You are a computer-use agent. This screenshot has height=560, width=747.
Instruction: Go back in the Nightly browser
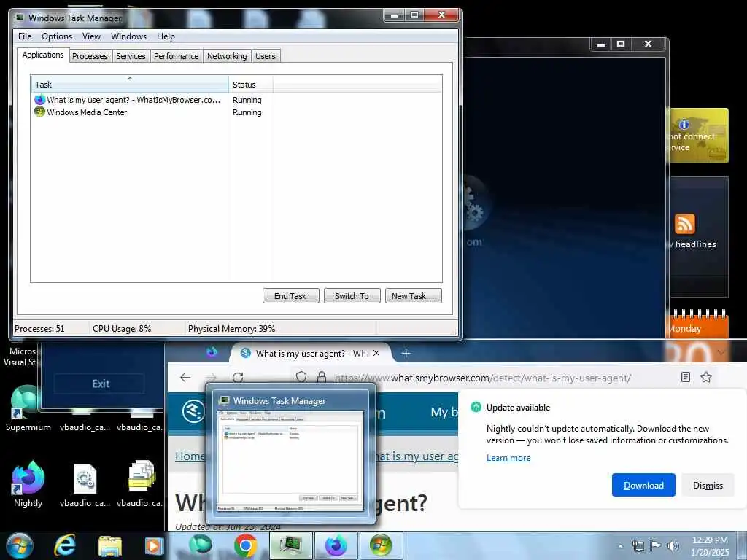click(x=185, y=378)
